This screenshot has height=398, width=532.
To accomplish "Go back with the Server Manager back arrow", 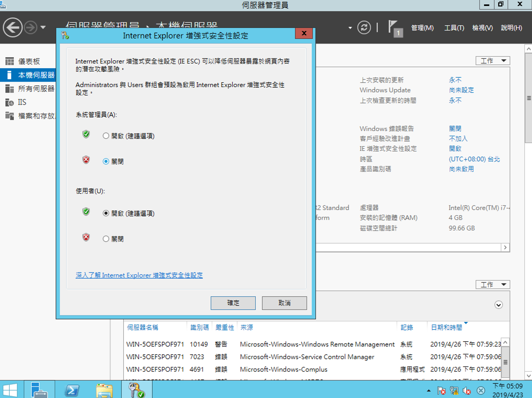I will 13,28.
